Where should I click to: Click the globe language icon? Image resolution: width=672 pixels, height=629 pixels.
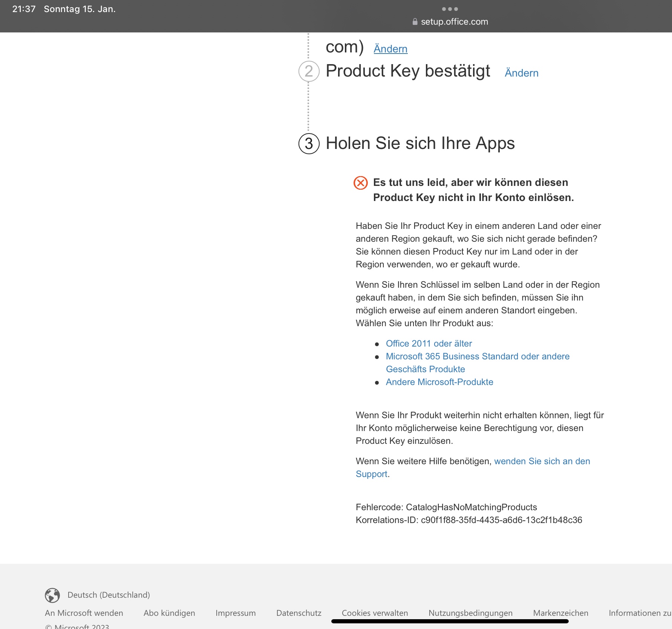click(x=52, y=595)
